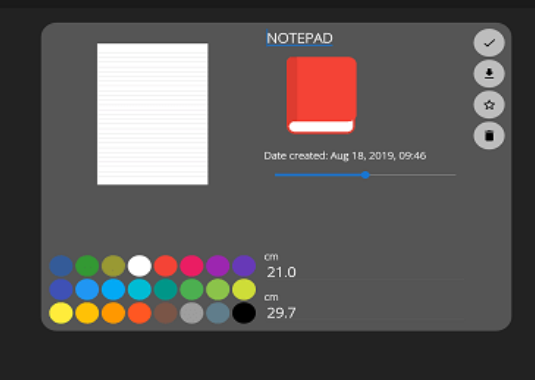Image resolution: width=535 pixels, height=380 pixels.
Task: Click the blue slider handle
Action: pos(365,175)
